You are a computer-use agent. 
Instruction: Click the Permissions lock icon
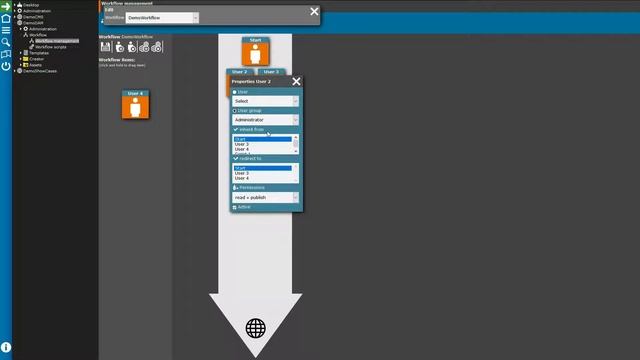click(x=235, y=188)
